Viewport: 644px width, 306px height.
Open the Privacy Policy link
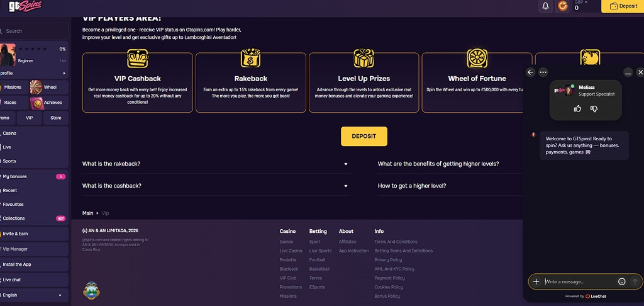(388, 260)
